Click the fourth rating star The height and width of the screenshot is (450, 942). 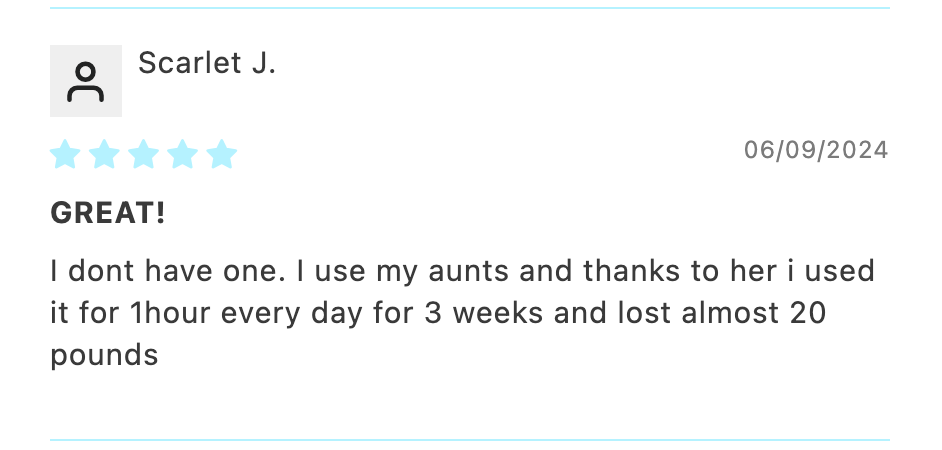pyautogui.click(x=182, y=155)
